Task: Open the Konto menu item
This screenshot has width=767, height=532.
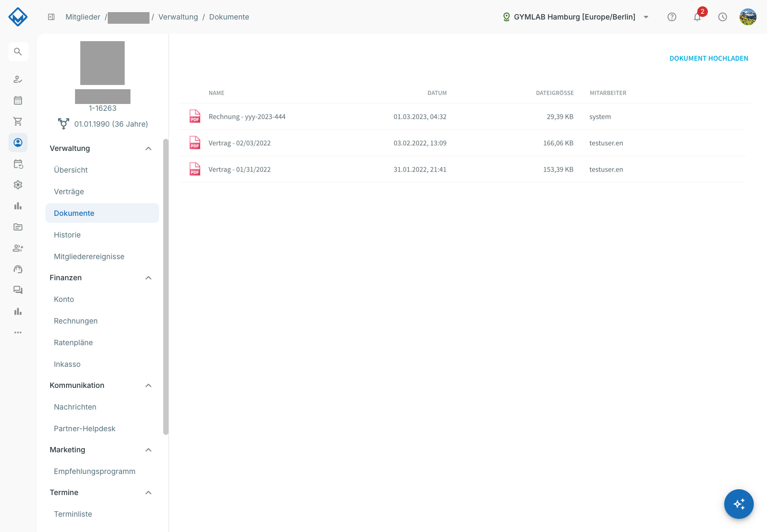Action: point(102,299)
